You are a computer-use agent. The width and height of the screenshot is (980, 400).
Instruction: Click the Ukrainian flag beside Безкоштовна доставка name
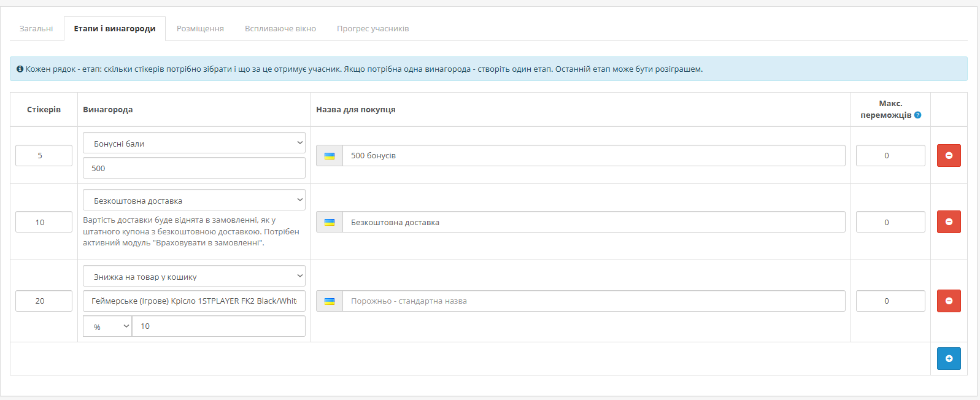click(x=330, y=222)
